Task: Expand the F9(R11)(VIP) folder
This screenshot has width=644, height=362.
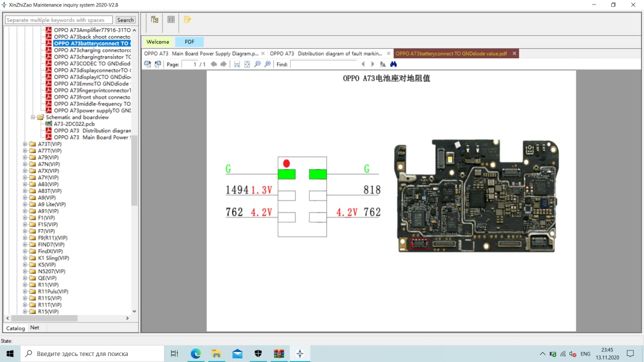Action: (x=25, y=238)
